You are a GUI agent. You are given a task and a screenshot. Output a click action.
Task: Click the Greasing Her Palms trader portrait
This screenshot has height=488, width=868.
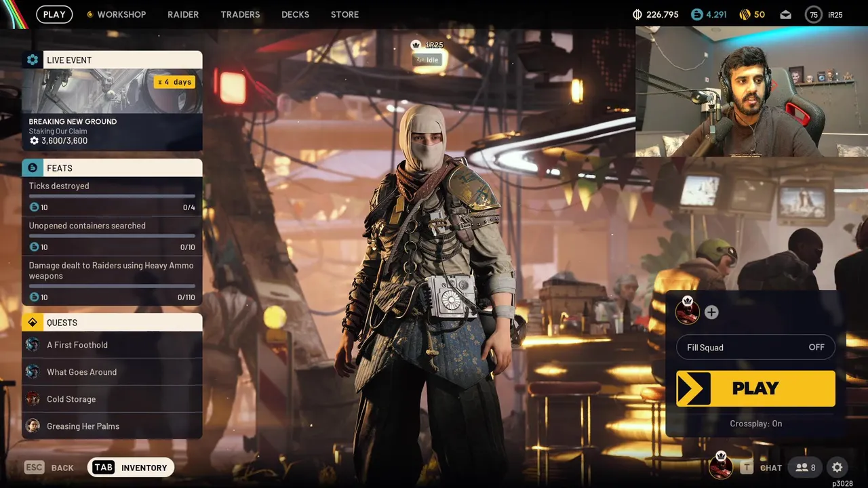click(x=33, y=426)
